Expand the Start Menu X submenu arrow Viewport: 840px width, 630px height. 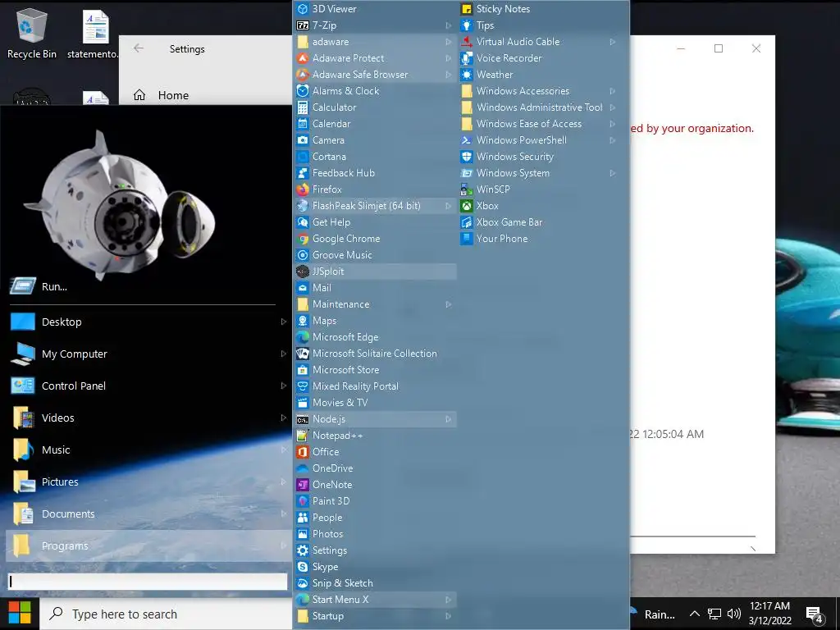[449, 600]
